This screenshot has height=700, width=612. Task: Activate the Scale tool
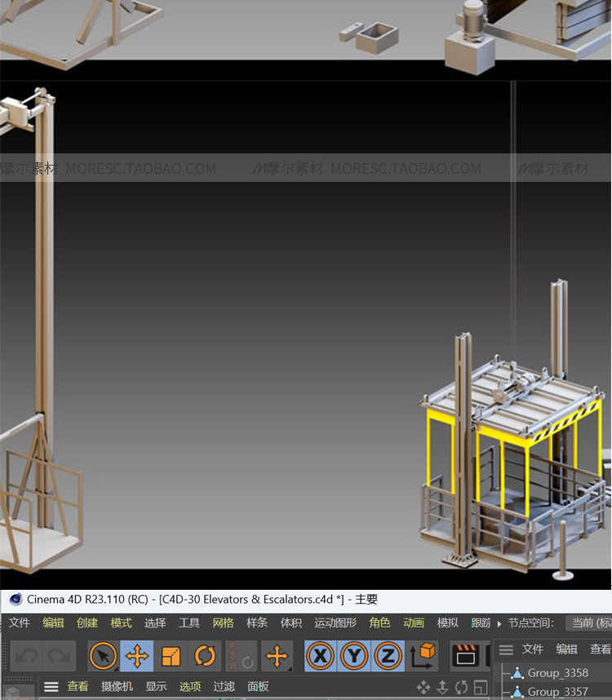coord(171,656)
